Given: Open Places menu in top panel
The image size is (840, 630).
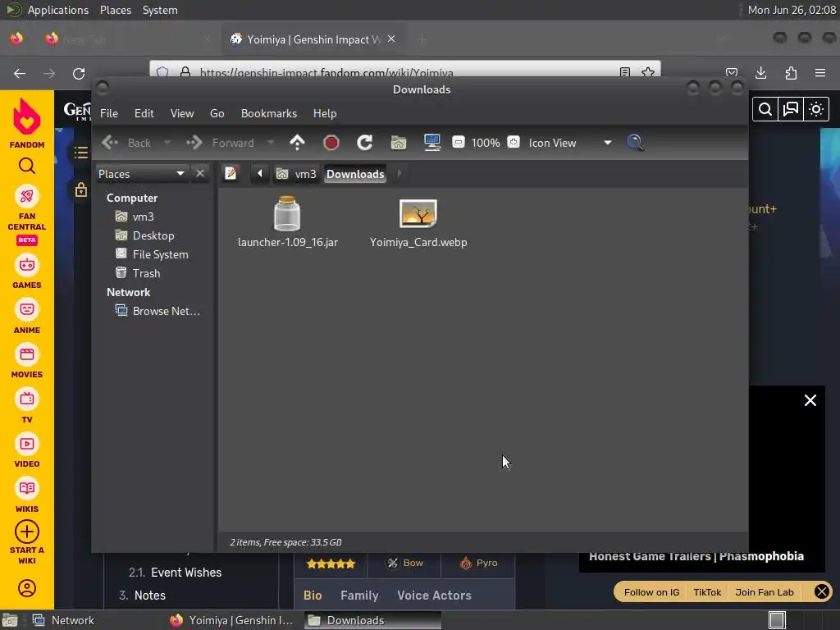Looking at the screenshot, I should coord(116,10).
